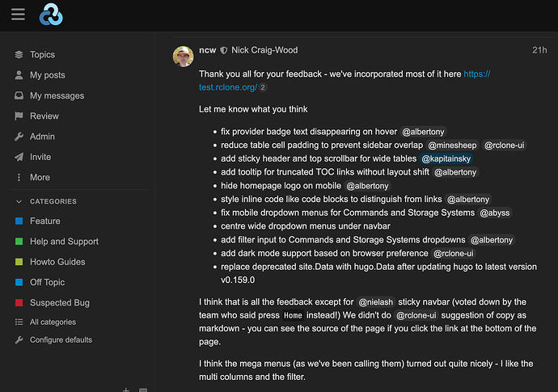The width and height of the screenshot is (558, 392).
Task: Click the More vertical dots icon
Action: (19, 178)
